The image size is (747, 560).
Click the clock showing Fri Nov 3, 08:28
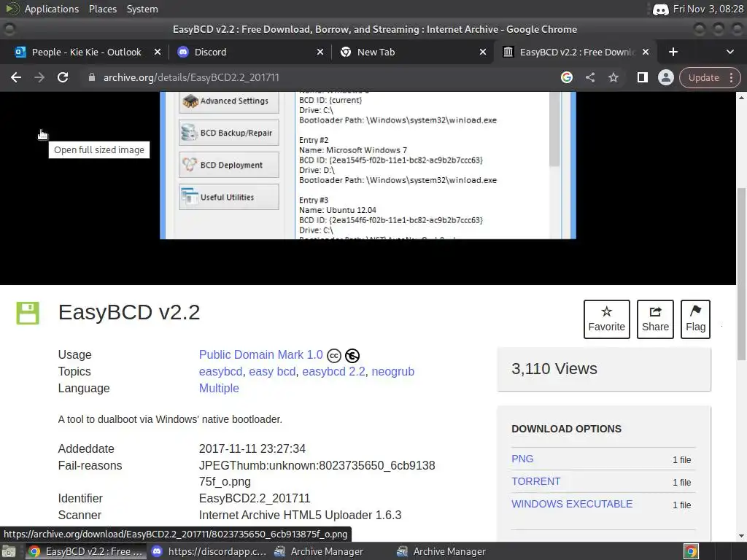tap(708, 9)
